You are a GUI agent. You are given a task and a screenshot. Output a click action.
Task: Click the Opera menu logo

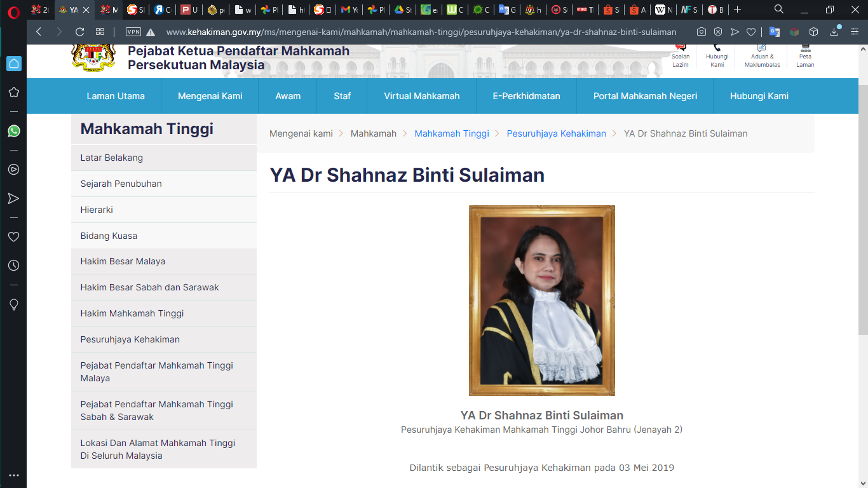click(x=13, y=11)
